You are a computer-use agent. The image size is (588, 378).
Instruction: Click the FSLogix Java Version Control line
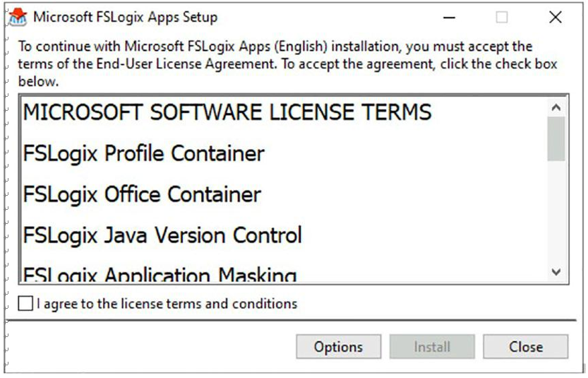[x=162, y=235]
